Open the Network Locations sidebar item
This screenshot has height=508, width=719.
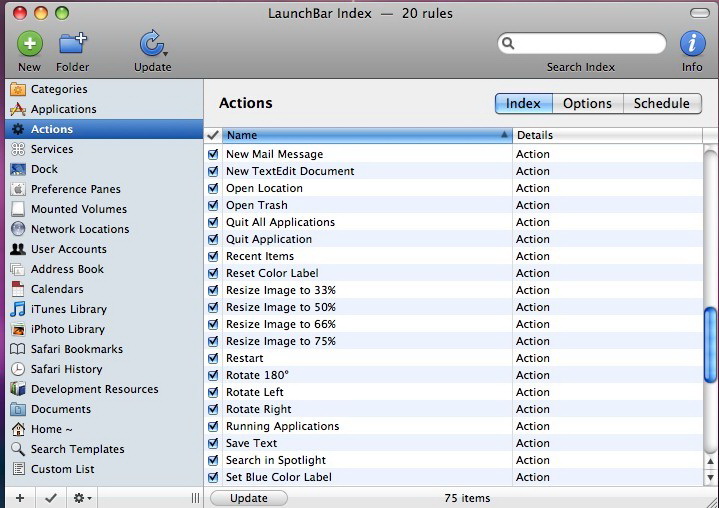80,229
